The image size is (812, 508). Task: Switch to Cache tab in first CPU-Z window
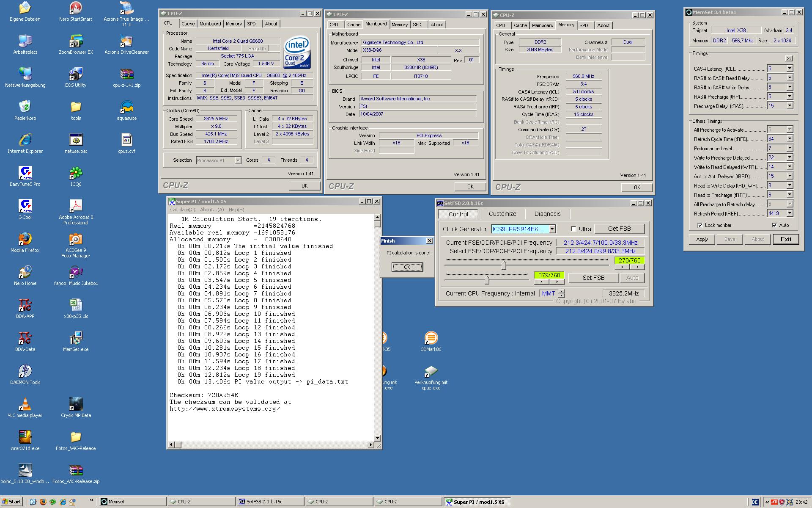tap(188, 24)
